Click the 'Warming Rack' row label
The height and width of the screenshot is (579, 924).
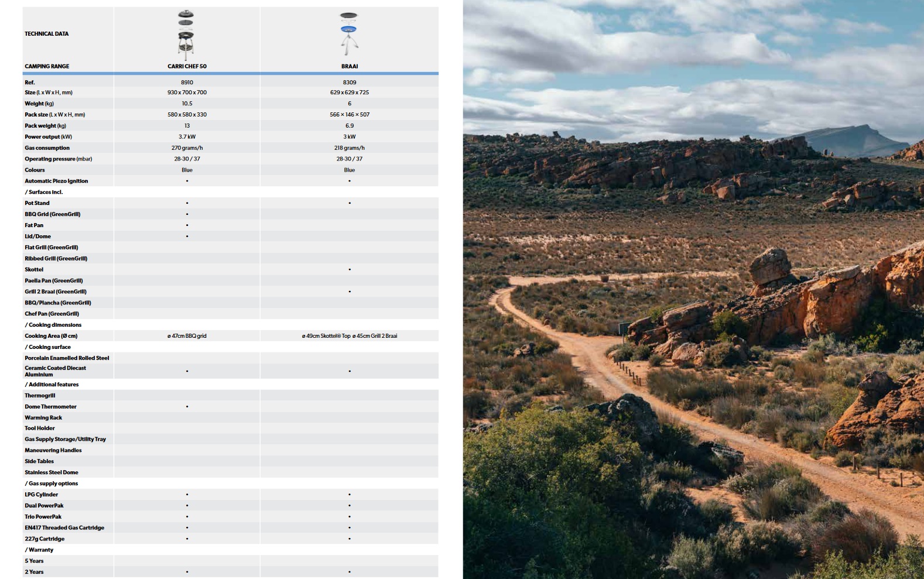point(43,418)
